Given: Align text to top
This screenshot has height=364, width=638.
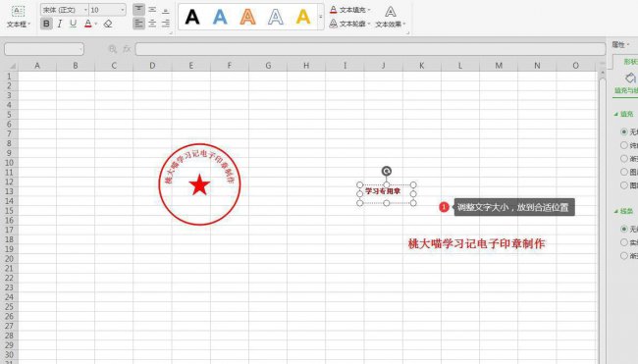Looking at the screenshot, I should tap(138, 10).
